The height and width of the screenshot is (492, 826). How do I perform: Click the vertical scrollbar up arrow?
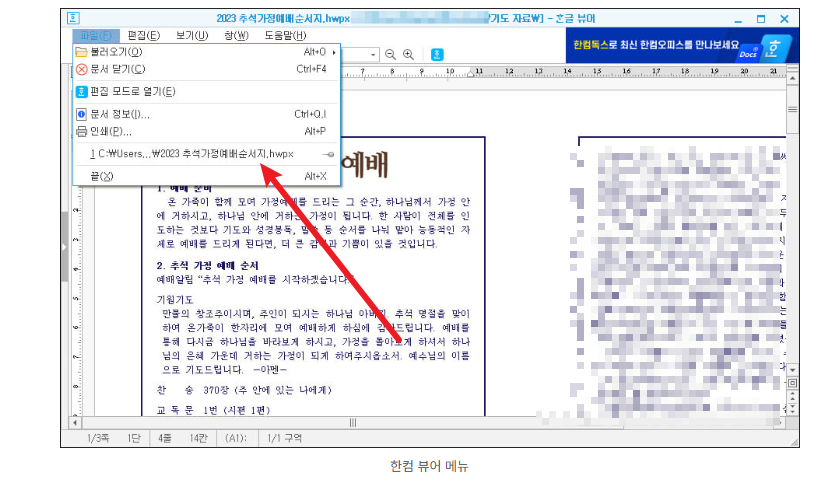(x=792, y=78)
